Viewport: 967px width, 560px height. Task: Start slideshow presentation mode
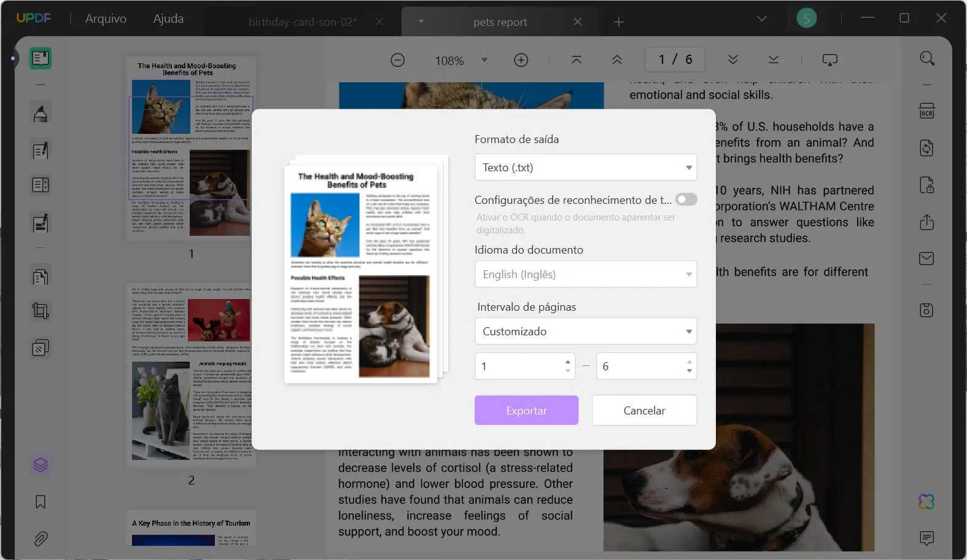830,60
